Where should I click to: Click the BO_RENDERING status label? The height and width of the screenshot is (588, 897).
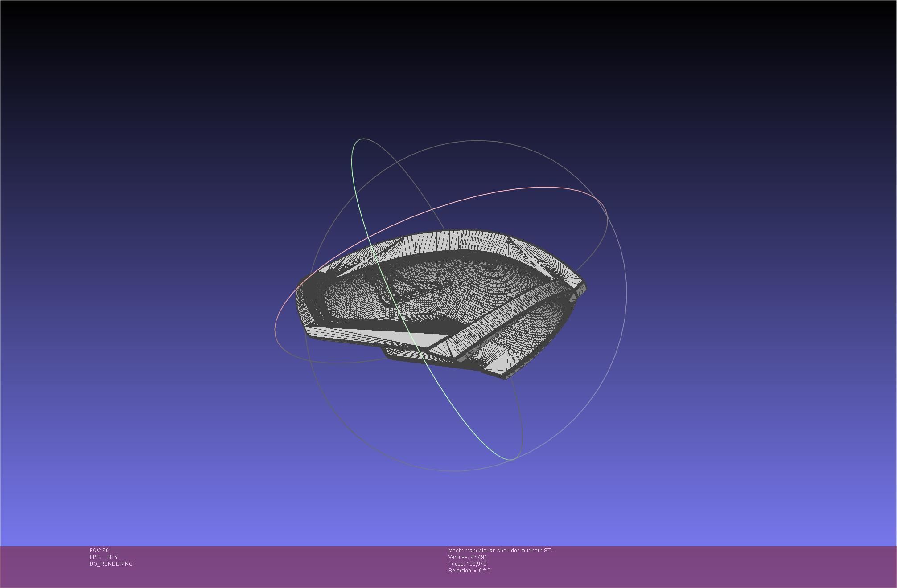(x=111, y=563)
